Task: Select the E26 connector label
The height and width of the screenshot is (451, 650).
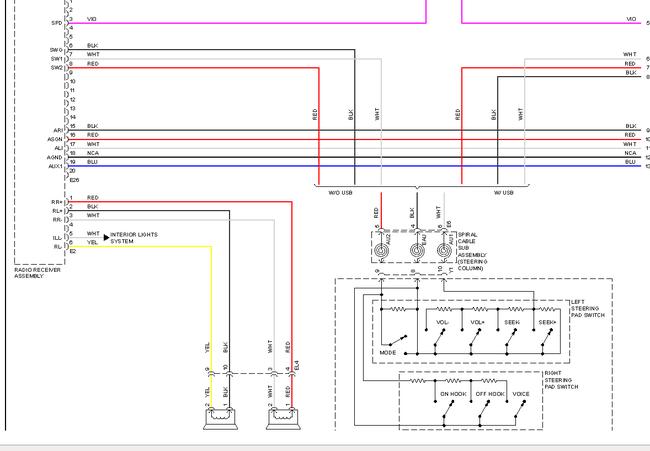Action: click(x=74, y=180)
